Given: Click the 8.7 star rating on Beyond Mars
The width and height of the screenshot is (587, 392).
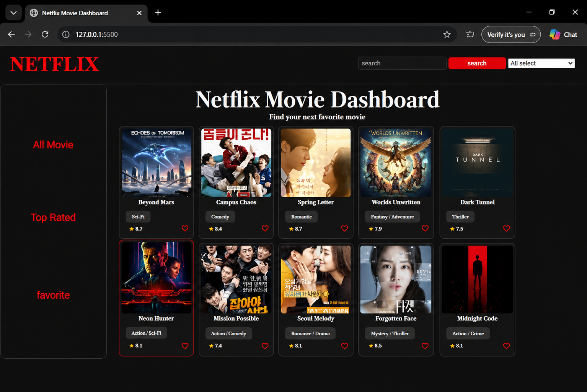Looking at the screenshot, I should [x=136, y=229].
